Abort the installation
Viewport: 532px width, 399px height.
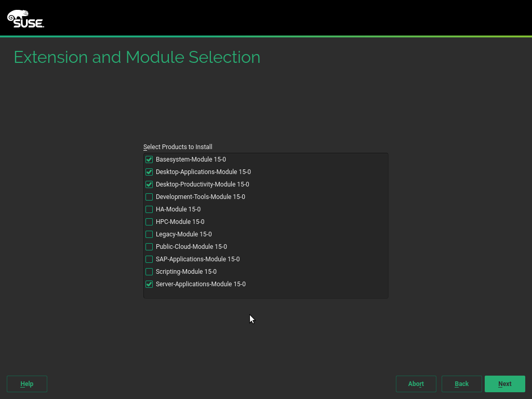tap(416, 384)
